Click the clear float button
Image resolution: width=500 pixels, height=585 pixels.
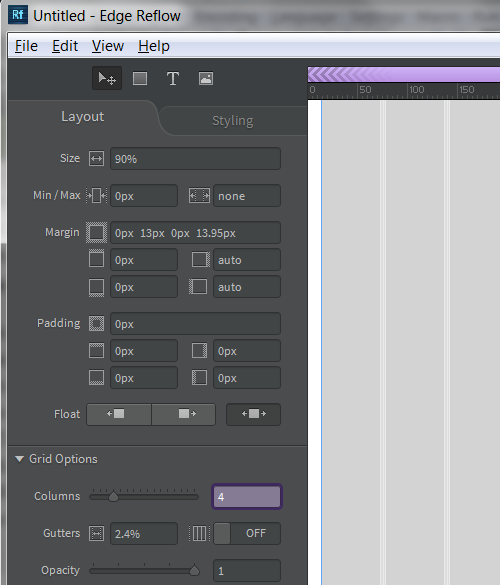[x=254, y=414]
